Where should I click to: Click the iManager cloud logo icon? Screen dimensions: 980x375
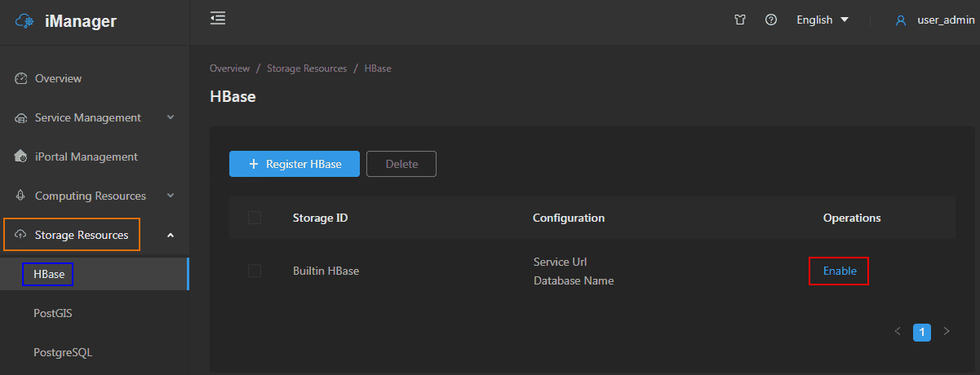25,22
